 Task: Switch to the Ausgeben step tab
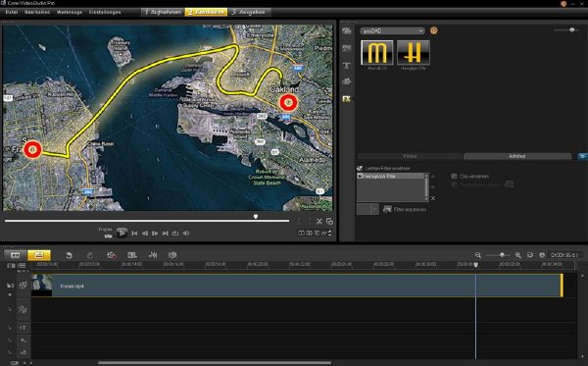pos(249,12)
